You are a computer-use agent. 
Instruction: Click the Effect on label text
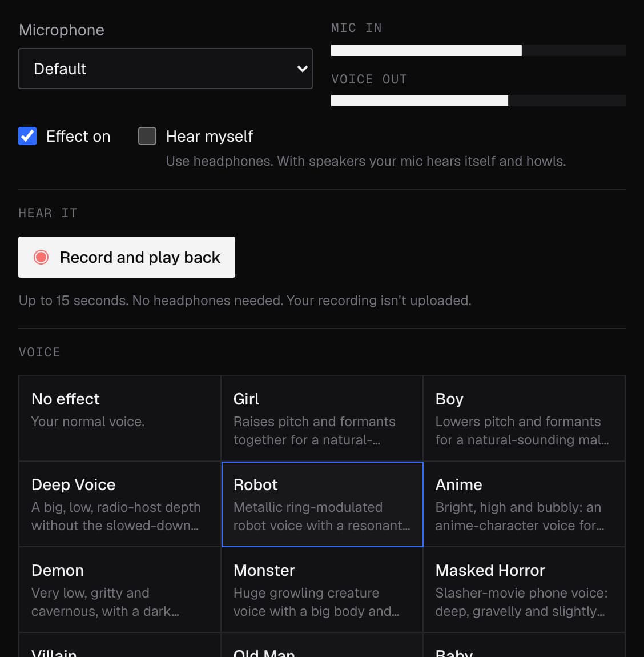[78, 136]
